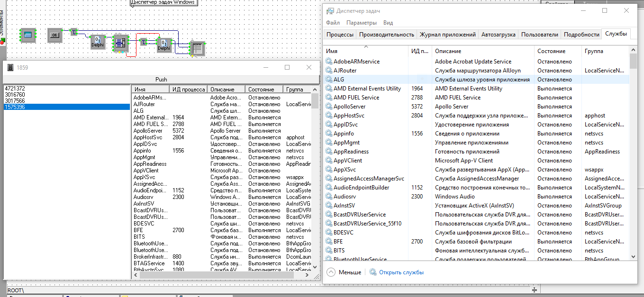Select the table grid node in the diagram

tap(197, 48)
